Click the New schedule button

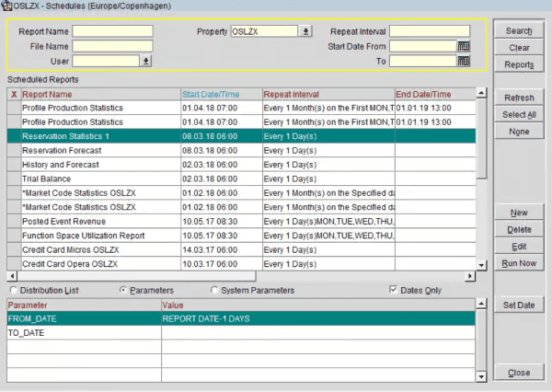519,213
